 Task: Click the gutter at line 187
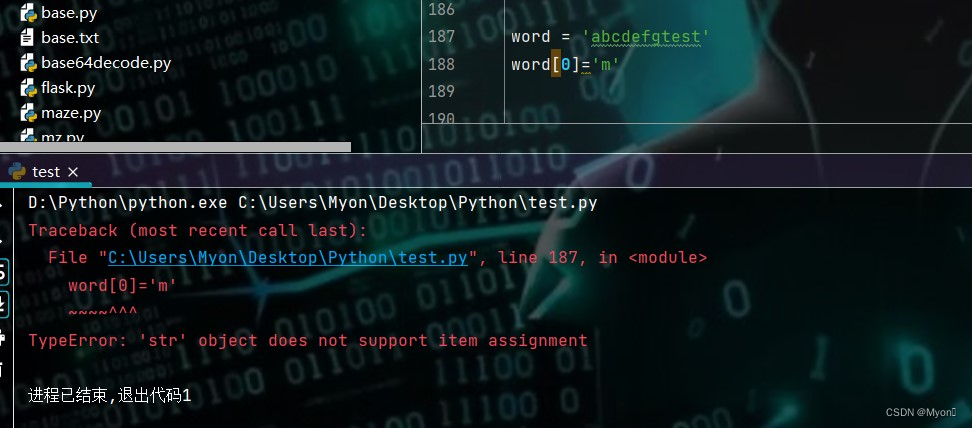(x=441, y=37)
